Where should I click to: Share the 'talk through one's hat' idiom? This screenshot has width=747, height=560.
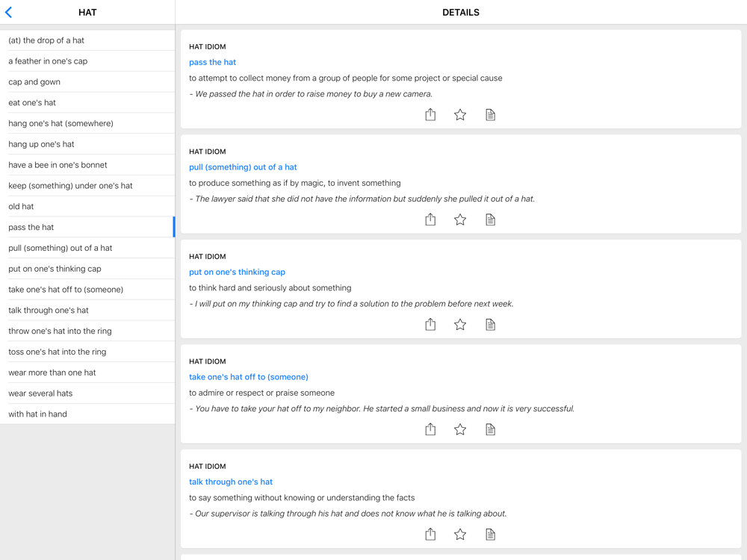[430, 534]
